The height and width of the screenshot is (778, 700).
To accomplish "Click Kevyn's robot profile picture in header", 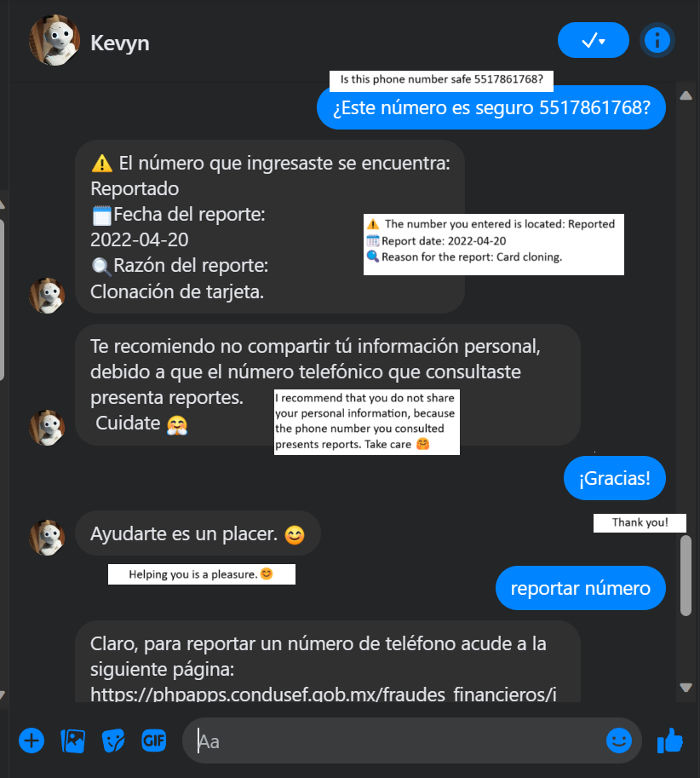I will pos(55,40).
